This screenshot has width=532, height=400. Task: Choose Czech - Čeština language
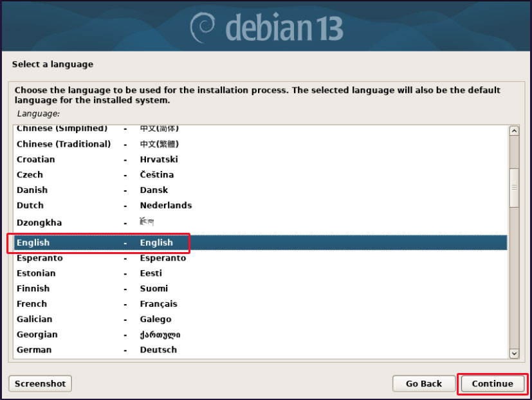pyautogui.click(x=261, y=175)
